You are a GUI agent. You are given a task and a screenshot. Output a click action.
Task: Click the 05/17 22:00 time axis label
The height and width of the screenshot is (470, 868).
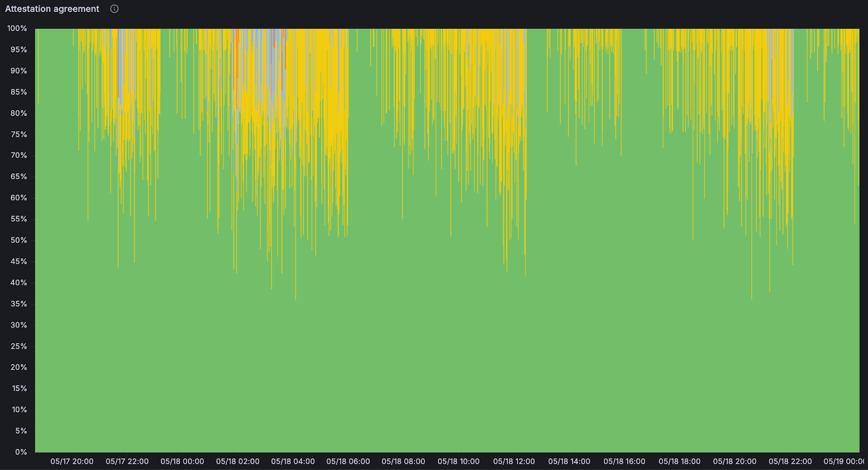[x=127, y=461]
